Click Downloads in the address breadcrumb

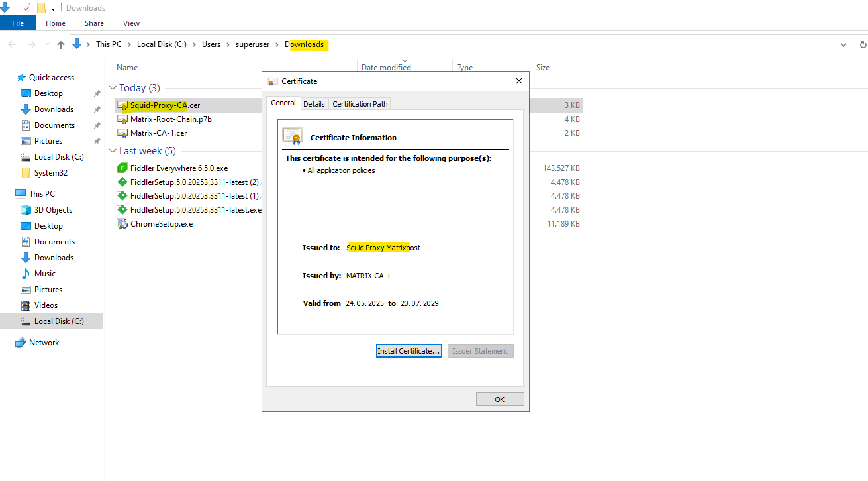(305, 44)
